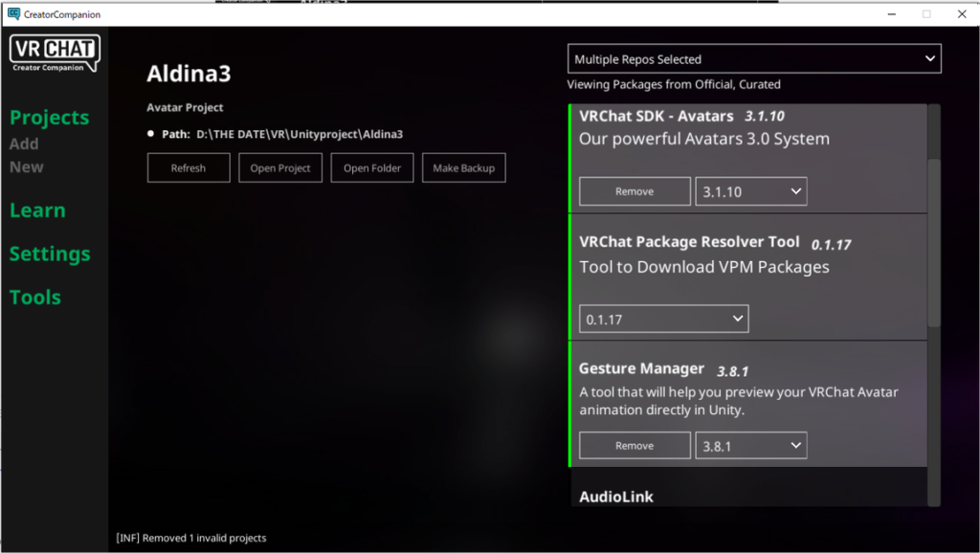This screenshot has height=553, width=980.
Task: Click the Viewing Packages from Official, Curated text
Action: [674, 84]
